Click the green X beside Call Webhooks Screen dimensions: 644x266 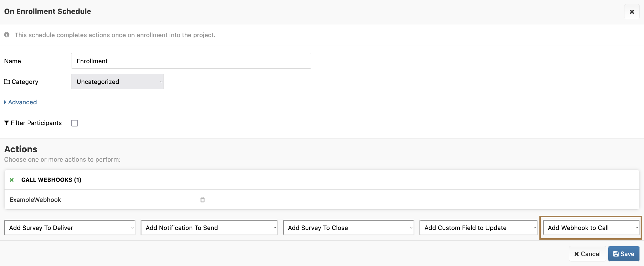coord(12,180)
